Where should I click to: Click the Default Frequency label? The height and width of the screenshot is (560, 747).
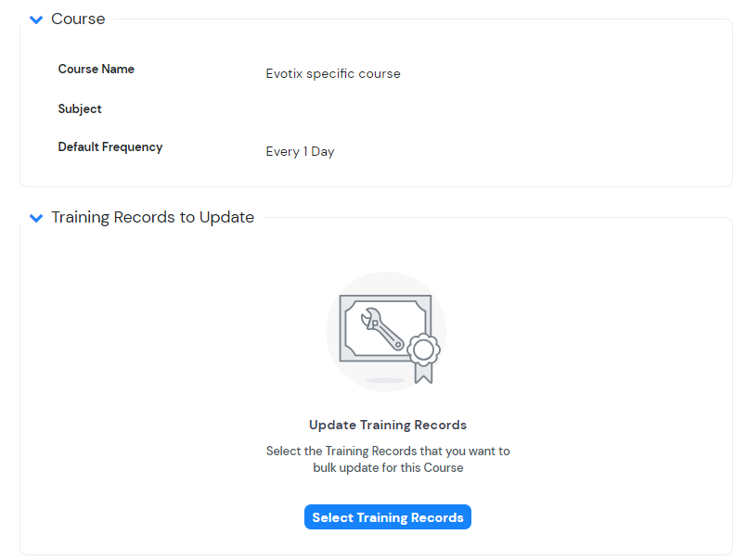(x=109, y=147)
